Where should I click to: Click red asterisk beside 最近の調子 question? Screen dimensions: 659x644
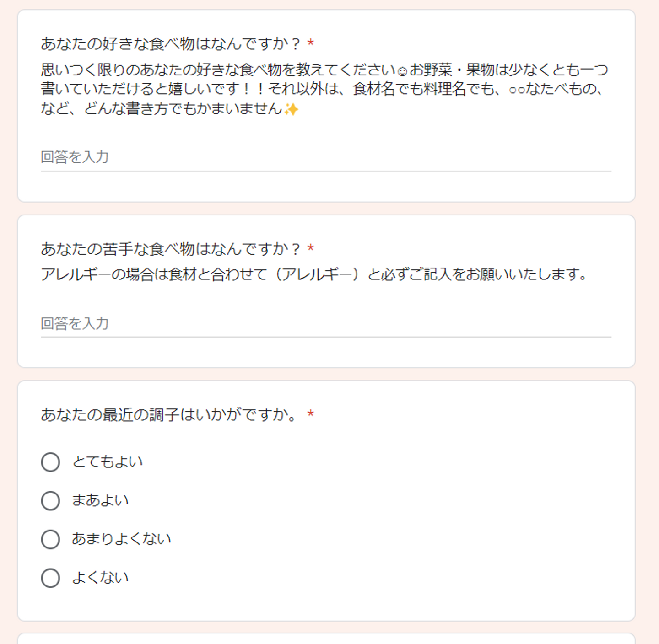click(311, 414)
